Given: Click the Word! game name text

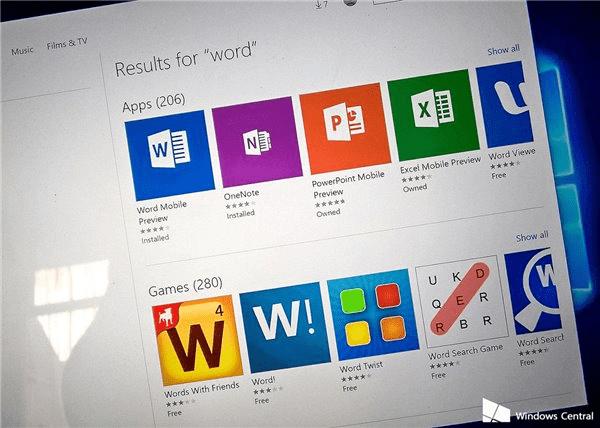Looking at the screenshot, I should click(263, 381).
